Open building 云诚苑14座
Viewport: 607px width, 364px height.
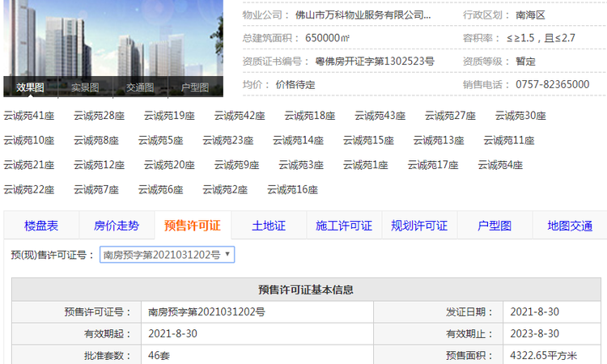[298, 141]
